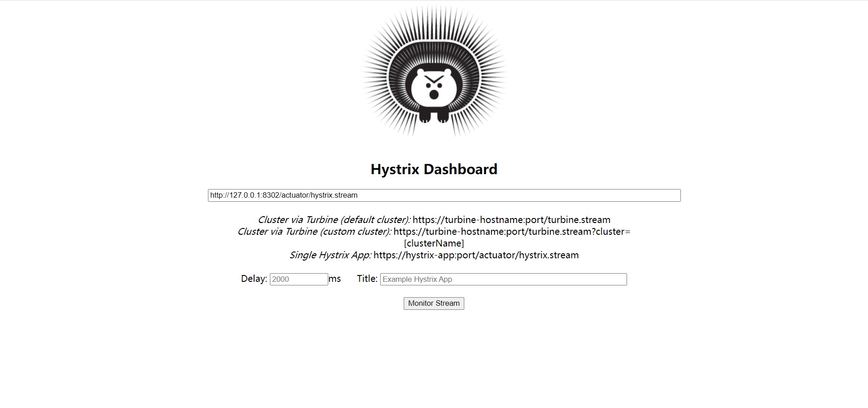Click the default cluster turbine.stream URL text
Screen dimensions: 868x408
coord(511,220)
